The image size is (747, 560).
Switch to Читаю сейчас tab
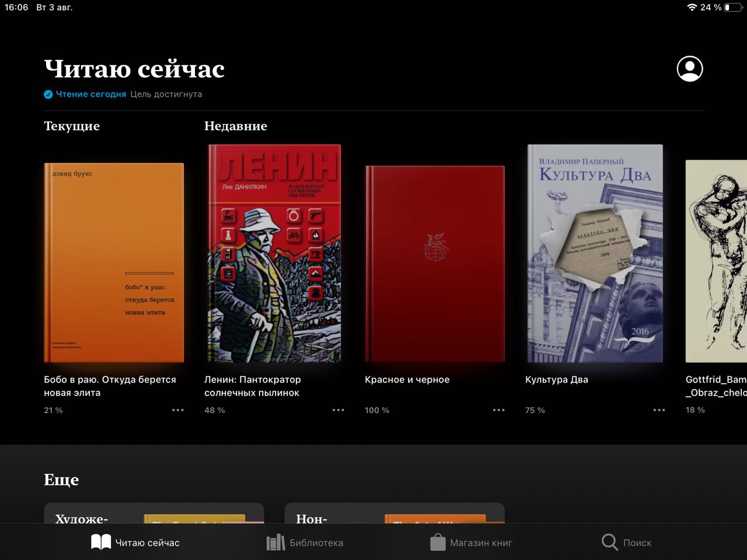point(135,542)
